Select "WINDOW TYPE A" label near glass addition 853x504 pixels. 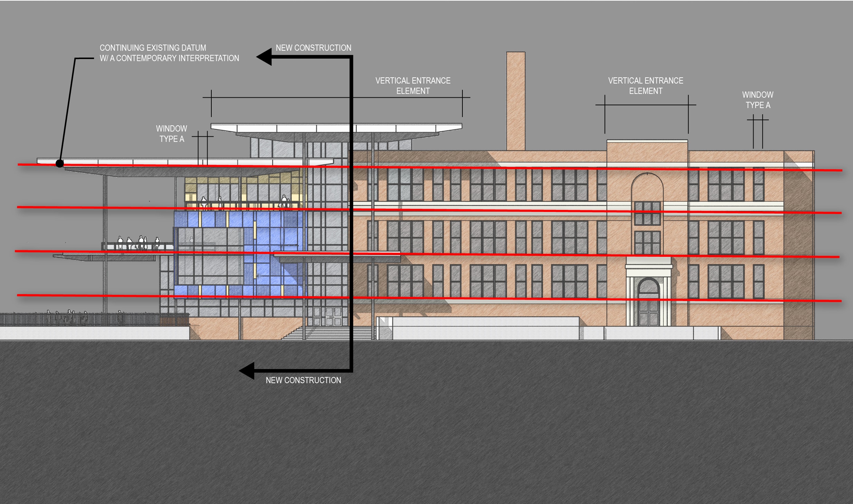pos(171,134)
